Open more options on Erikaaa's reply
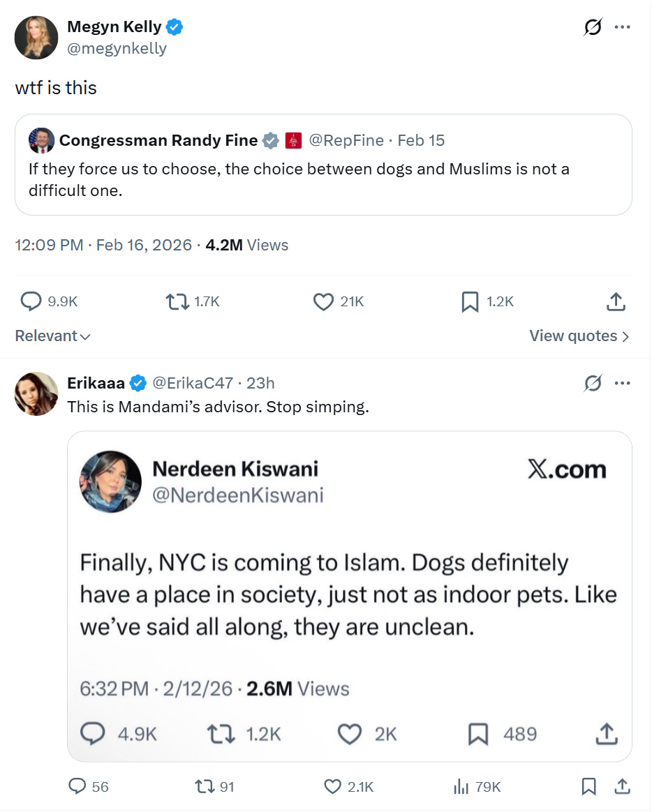 pyautogui.click(x=622, y=383)
